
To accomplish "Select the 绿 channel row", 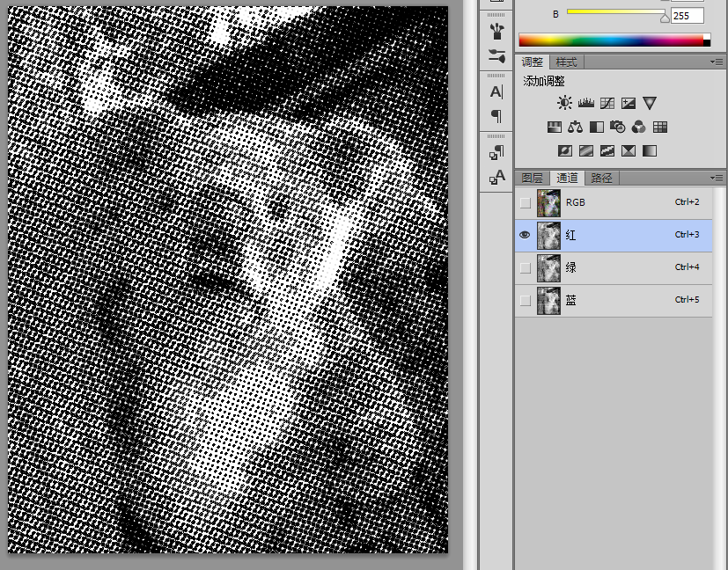I will coord(614,268).
